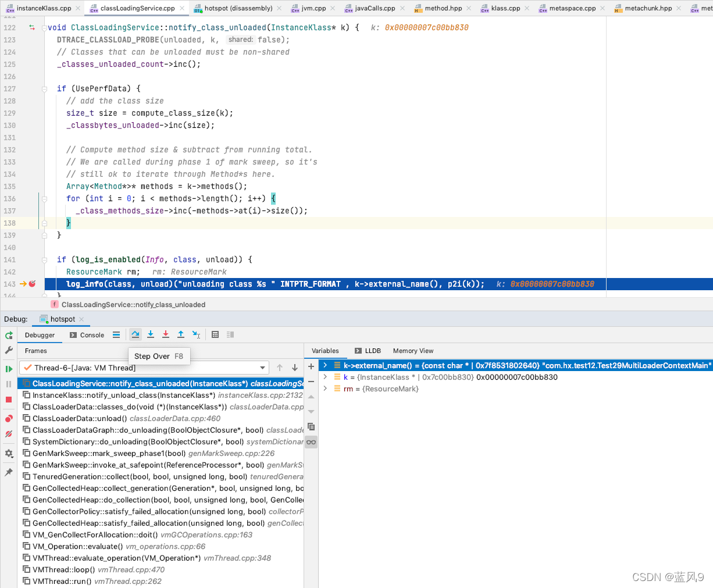This screenshot has height=588, width=713.
Task: Switch to the Console tab
Action: click(86, 335)
